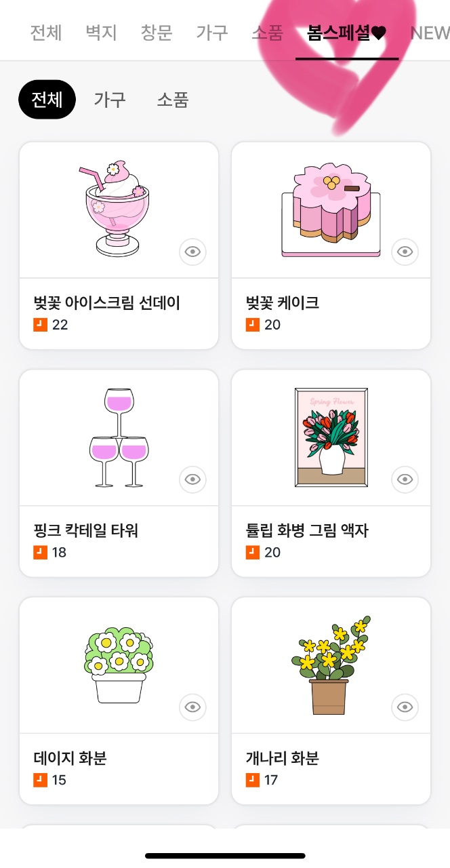Choose the pink cocktail tower image

119,437
